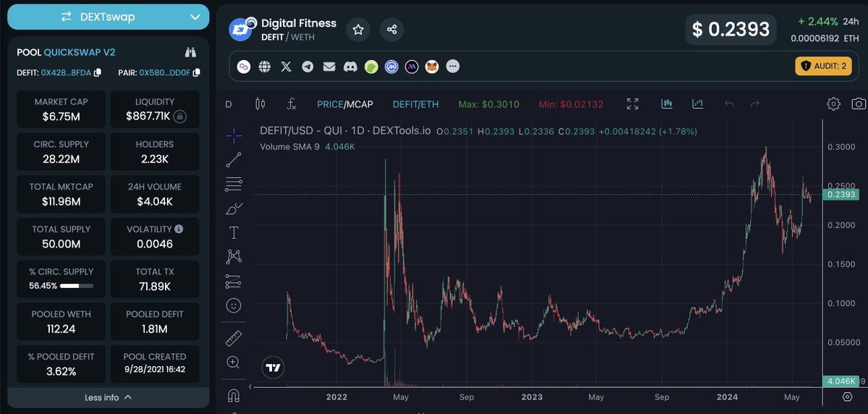Undo last chart action
The height and width of the screenshot is (414, 868).
729,104
